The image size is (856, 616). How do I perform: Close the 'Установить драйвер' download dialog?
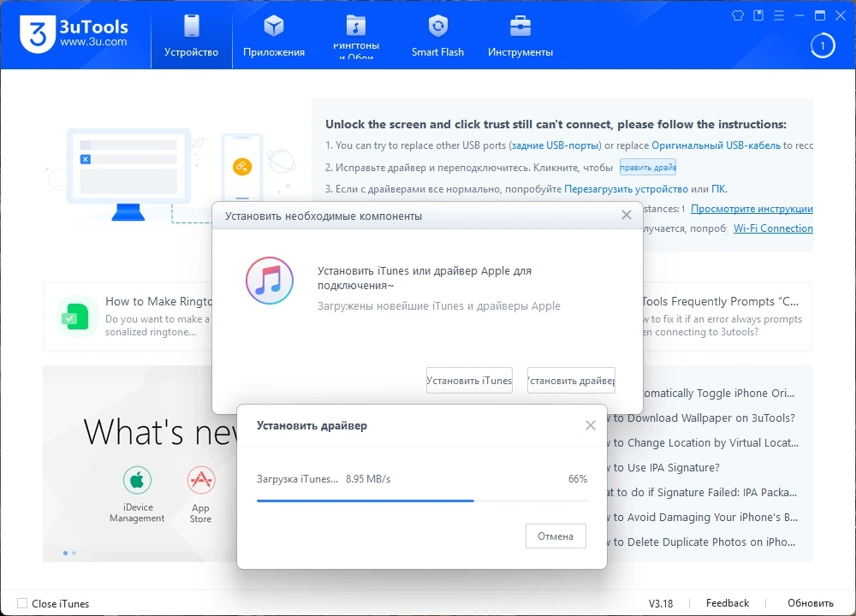(x=590, y=425)
